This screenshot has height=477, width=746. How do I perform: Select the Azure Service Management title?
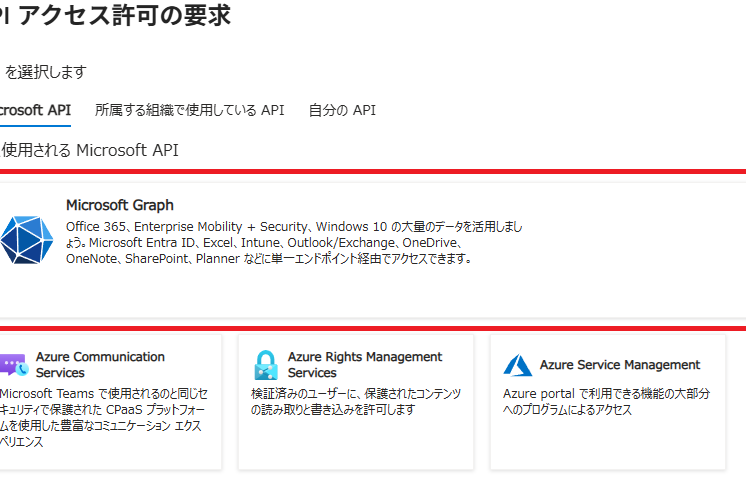click(619, 365)
